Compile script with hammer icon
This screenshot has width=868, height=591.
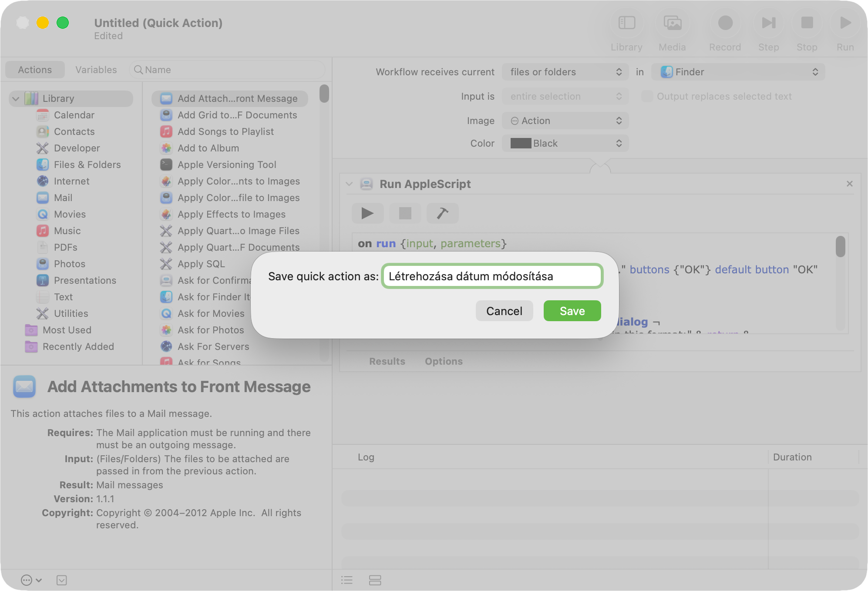tap(442, 213)
